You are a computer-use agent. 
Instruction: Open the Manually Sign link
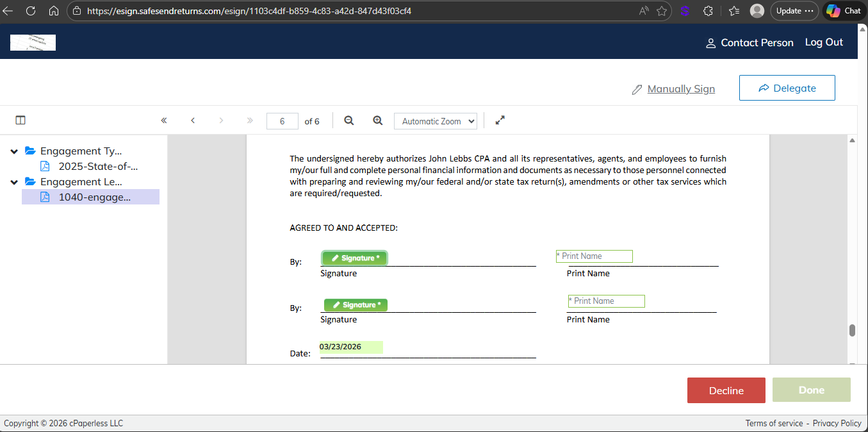pyautogui.click(x=680, y=89)
